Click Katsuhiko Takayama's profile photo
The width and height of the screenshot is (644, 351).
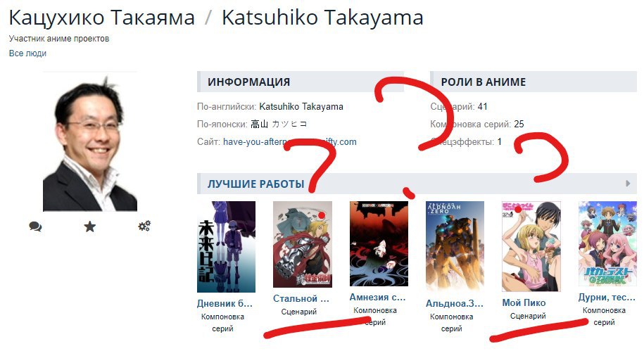point(90,141)
